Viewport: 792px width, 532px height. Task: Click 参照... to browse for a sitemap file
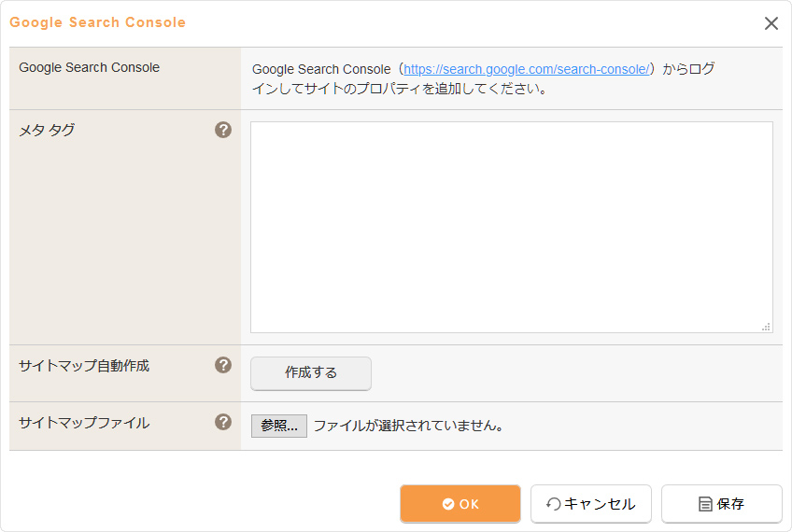tap(278, 426)
